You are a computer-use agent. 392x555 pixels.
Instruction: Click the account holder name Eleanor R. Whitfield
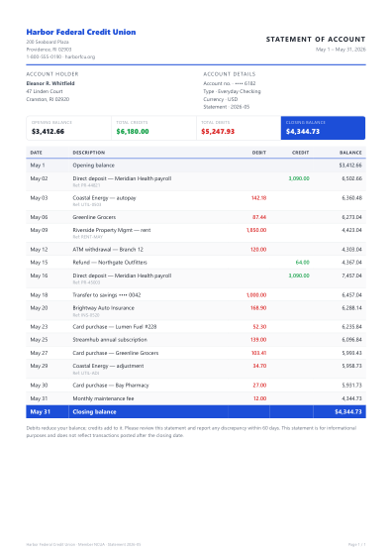pyautogui.click(x=50, y=83)
